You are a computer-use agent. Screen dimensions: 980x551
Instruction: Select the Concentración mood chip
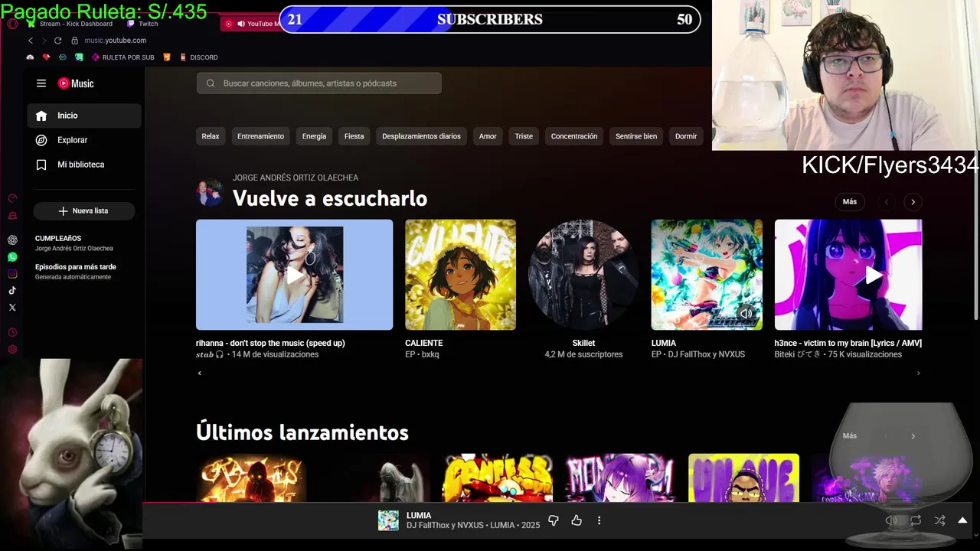pos(574,136)
